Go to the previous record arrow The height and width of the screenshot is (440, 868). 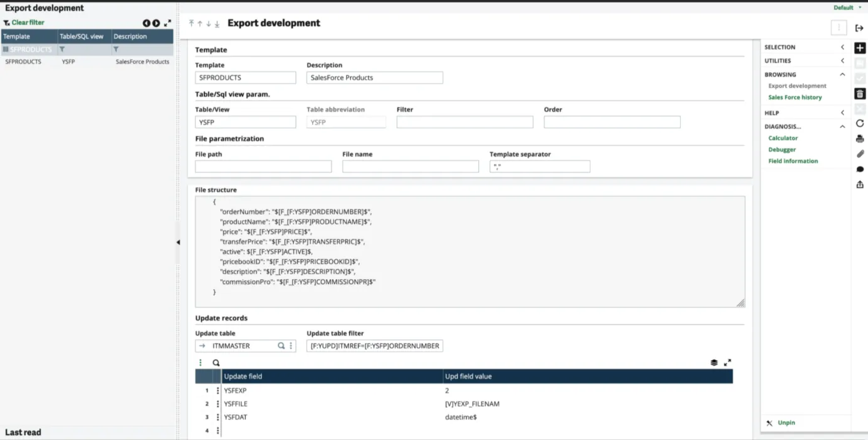point(200,23)
